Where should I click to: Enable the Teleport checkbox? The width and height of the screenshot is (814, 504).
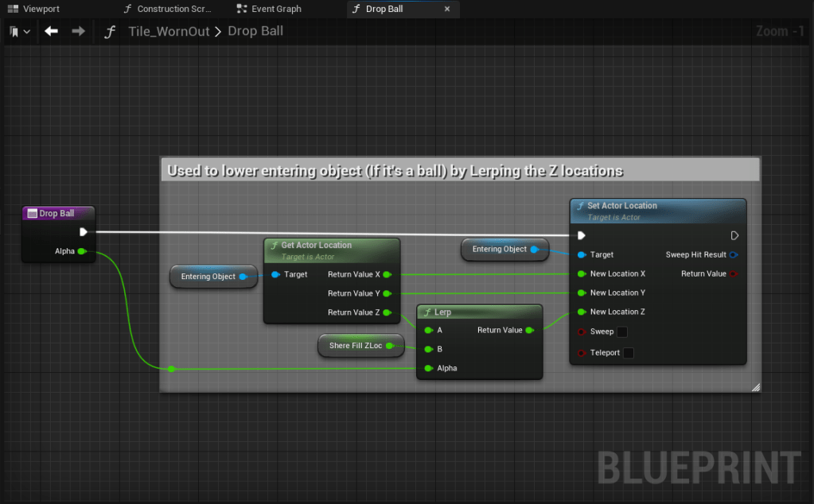pyautogui.click(x=628, y=352)
